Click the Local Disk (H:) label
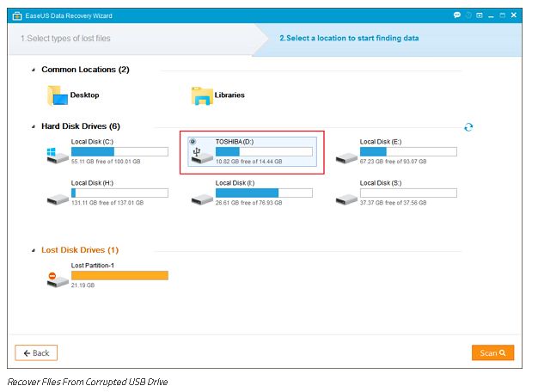This screenshot has height=392, width=538. pyautogui.click(x=92, y=183)
